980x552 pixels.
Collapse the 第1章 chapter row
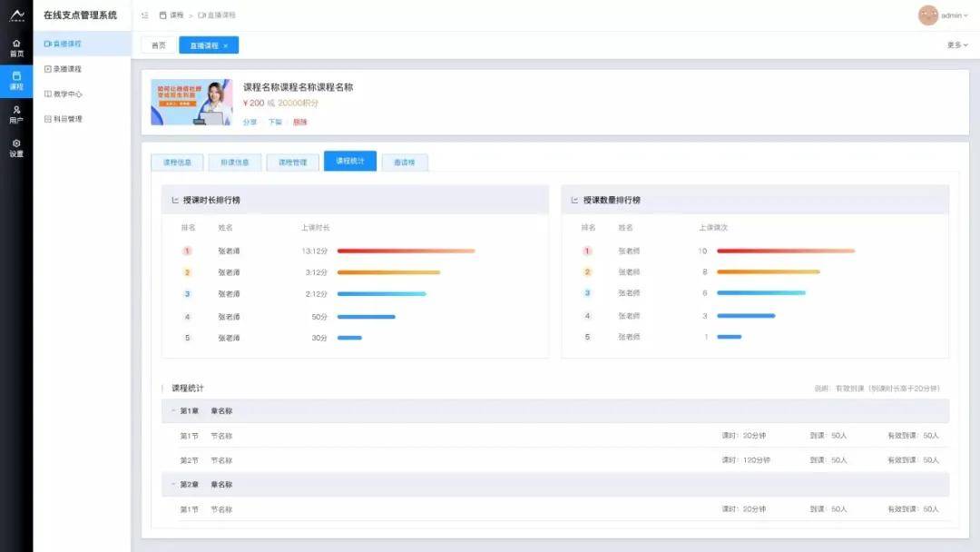(172, 410)
